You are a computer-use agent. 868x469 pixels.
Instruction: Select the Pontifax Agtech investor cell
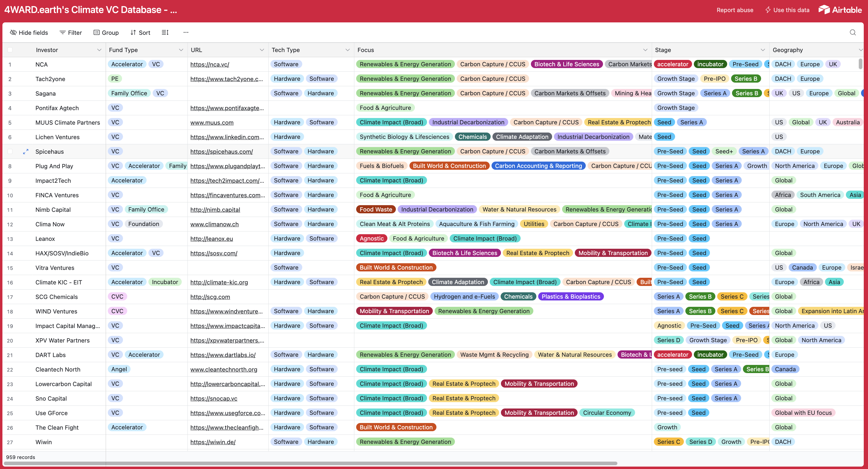pyautogui.click(x=57, y=108)
